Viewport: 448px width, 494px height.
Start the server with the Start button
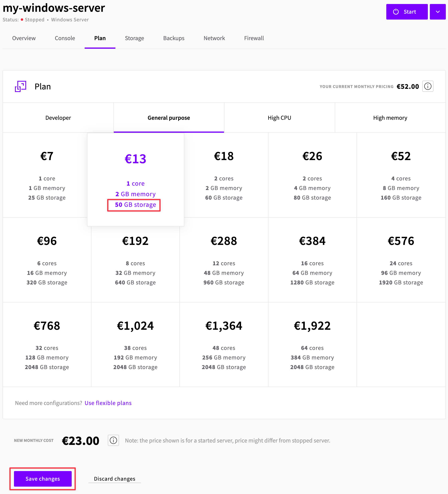(407, 12)
